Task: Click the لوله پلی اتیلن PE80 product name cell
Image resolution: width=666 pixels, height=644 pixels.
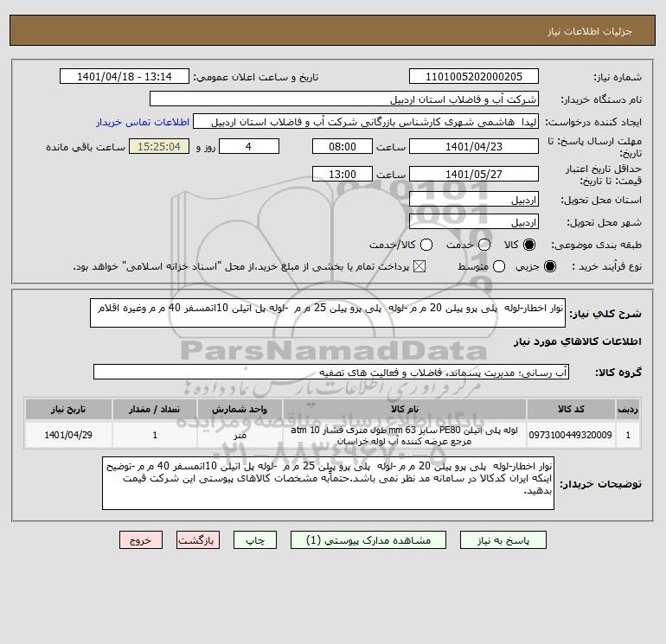Action: pos(405,435)
